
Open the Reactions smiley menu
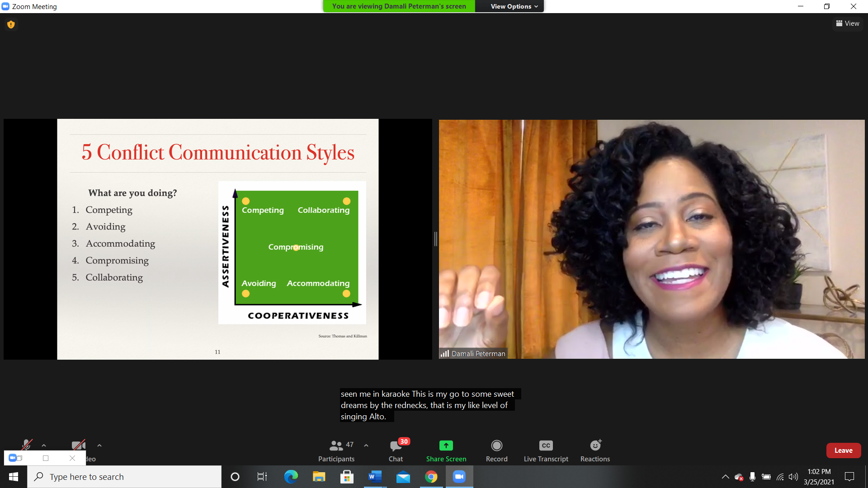(595, 446)
